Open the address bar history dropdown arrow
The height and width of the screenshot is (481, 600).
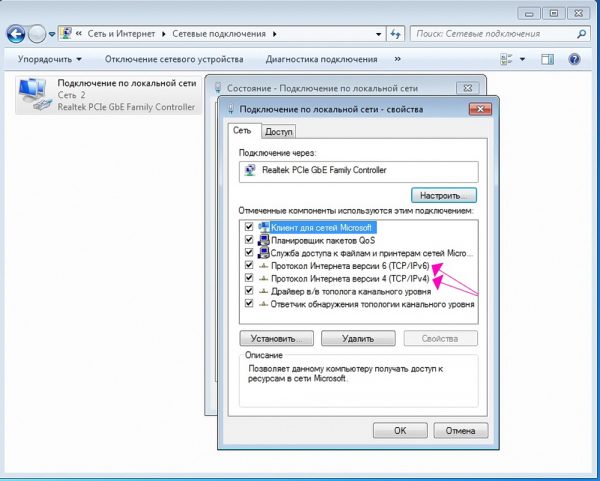point(378,34)
